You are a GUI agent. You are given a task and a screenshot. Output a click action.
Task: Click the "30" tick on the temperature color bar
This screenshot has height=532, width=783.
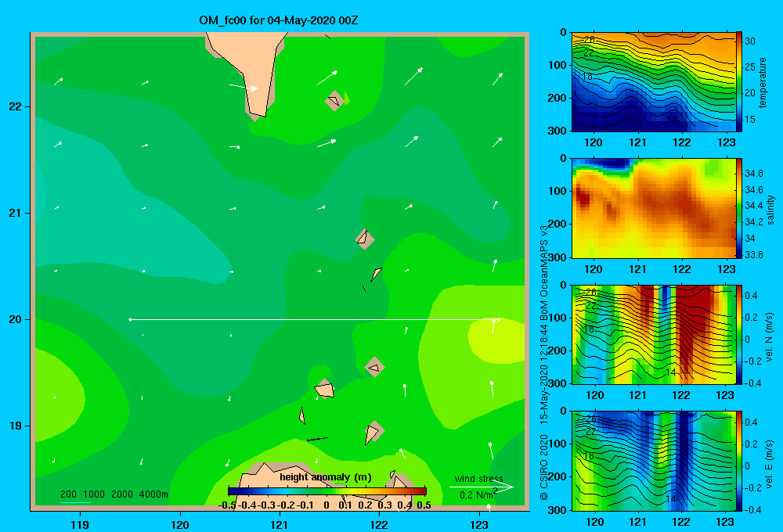750,41
